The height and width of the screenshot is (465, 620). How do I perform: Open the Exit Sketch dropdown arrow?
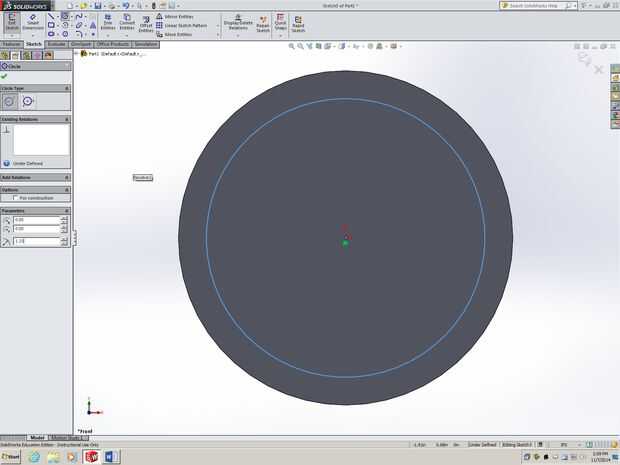tap(12, 36)
